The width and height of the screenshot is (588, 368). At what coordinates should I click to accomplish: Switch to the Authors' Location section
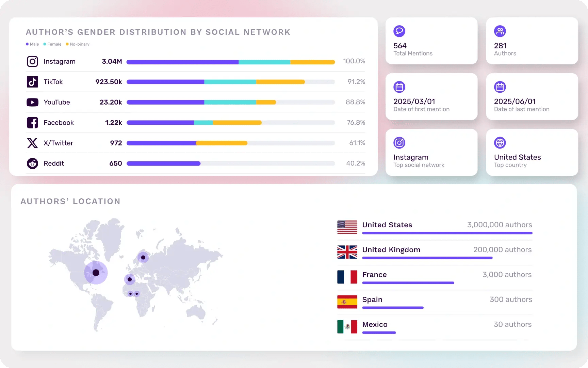[x=70, y=201]
